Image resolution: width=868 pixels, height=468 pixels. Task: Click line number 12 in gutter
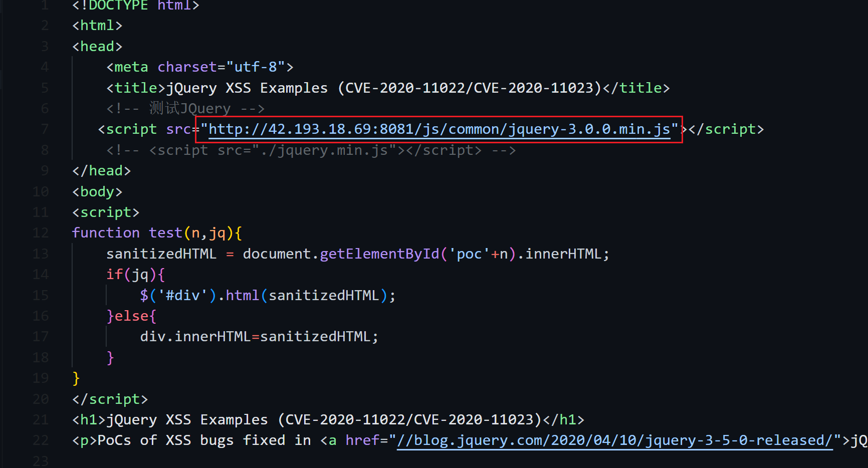(x=41, y=233)
